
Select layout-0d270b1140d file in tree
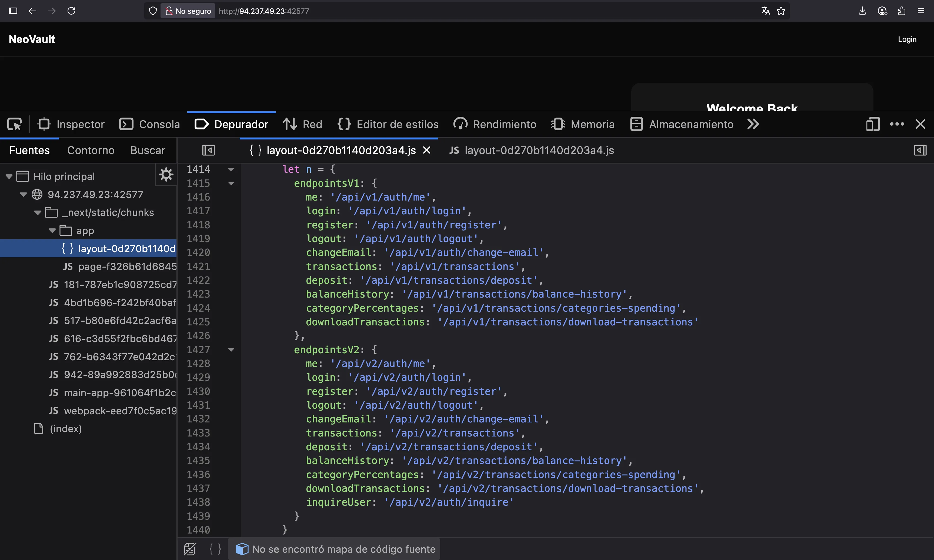[88, 248]
